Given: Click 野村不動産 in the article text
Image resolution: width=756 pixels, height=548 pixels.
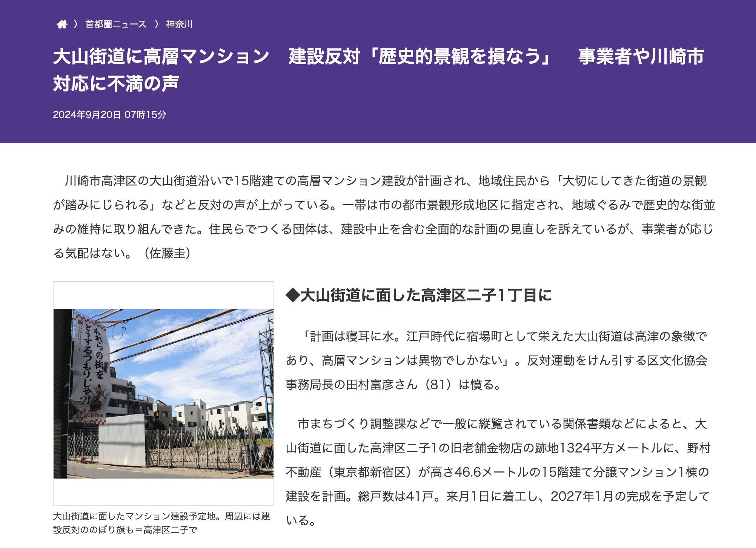Looking at the screenshot, I should click(x=699, y=448).
